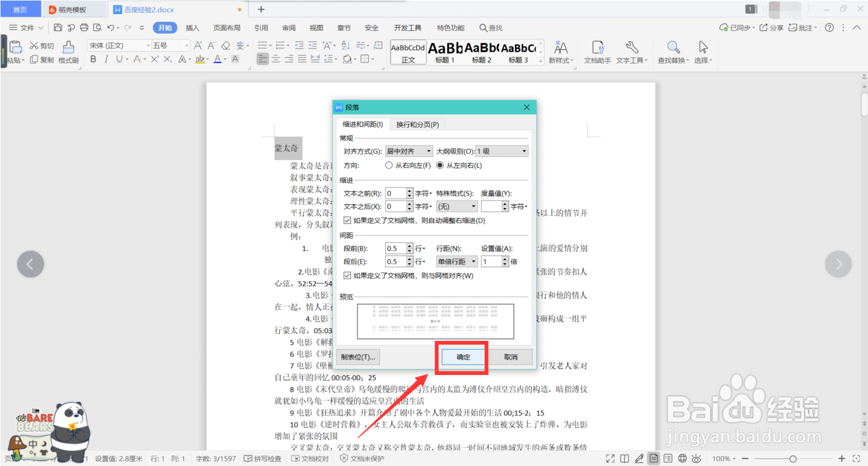
Task: Open Find and Replace (查找替换)
Action: click(673, 53)
